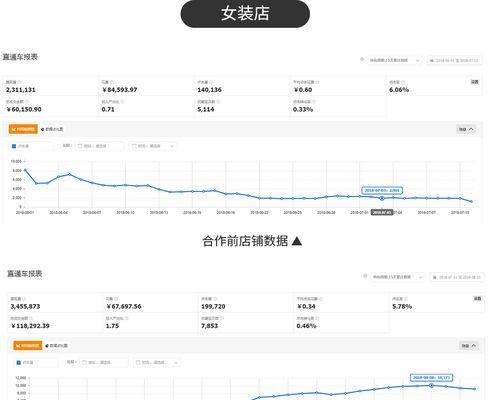Image resolution: width=490 pixels, height=400 pixels.
Task: Click the help icon above ¥0.34
Action: click(x=321, y=299)
